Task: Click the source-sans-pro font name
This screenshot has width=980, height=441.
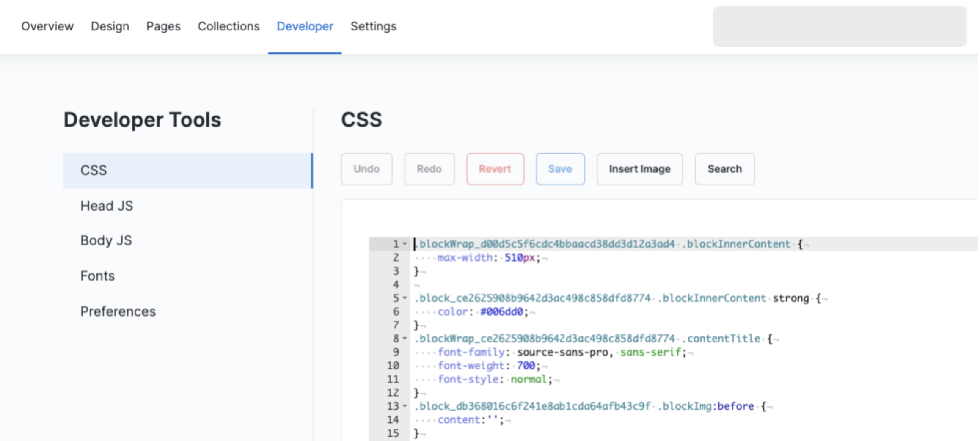Action: point(562,352)
